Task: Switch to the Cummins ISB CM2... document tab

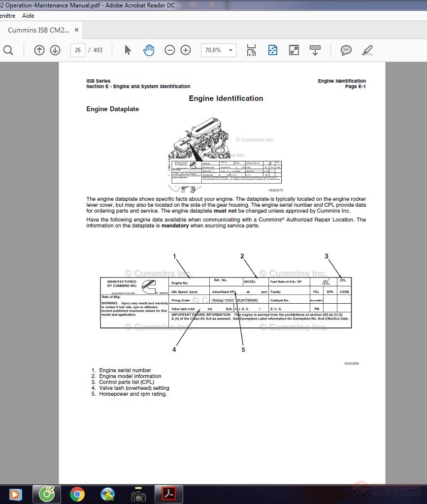Action: click(38, 30)
